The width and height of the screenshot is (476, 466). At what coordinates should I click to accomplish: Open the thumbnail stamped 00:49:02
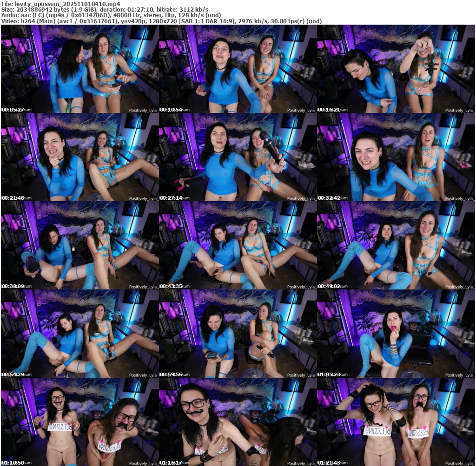point(396,245)
